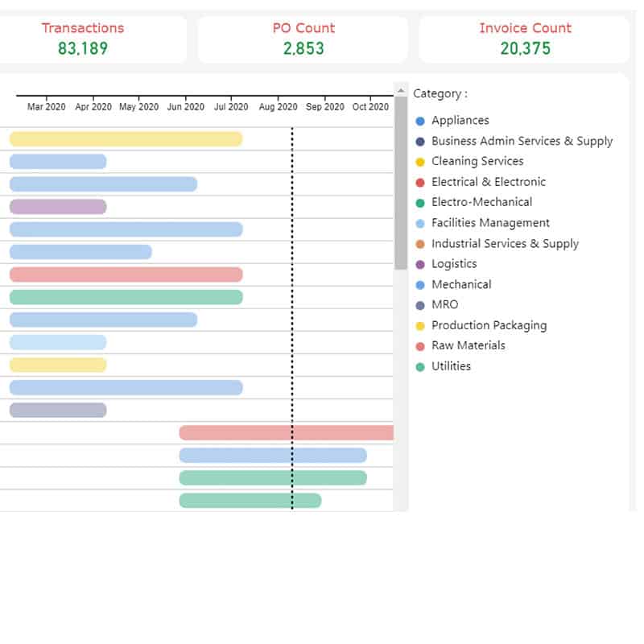Click the Industrial Services & Supply legend dot
The height and width of the screenshot is (644, 644).
[x=420, y=244]
